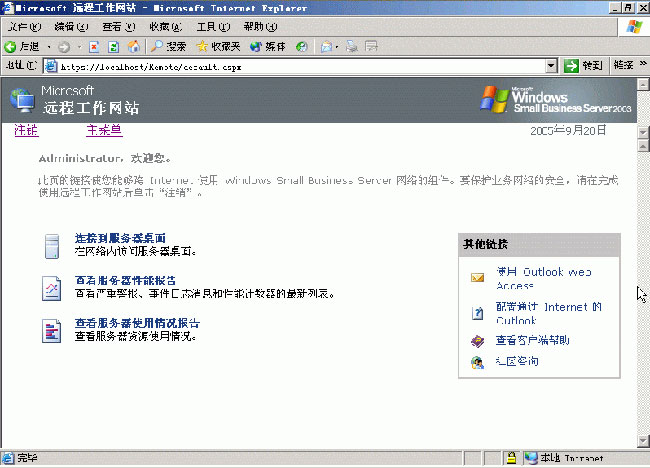Screen dimensions: 650x468
Task: Click the 完毕 status bar page icon
Action: click(x=8, y=458)
